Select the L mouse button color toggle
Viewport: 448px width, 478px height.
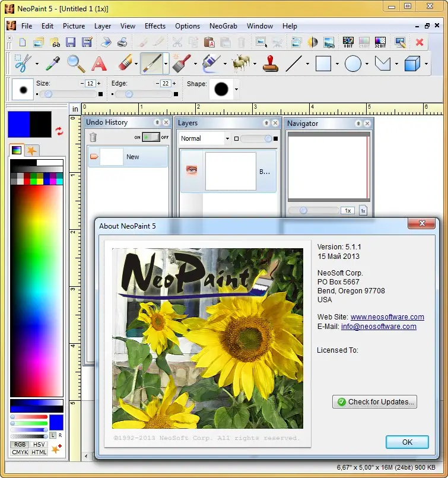(53, 435)
